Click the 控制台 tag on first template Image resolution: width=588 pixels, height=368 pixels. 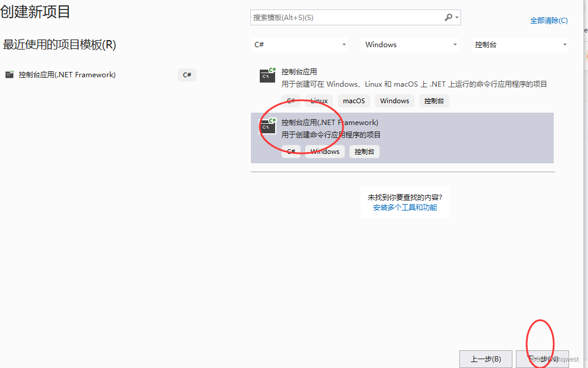tap(434, 101)
